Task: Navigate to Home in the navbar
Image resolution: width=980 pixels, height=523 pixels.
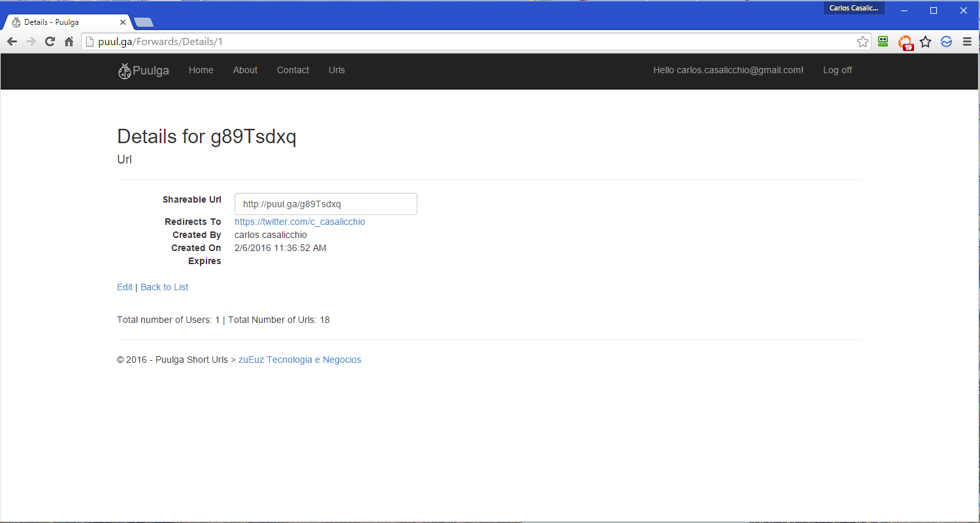Action: coord(201,70)
